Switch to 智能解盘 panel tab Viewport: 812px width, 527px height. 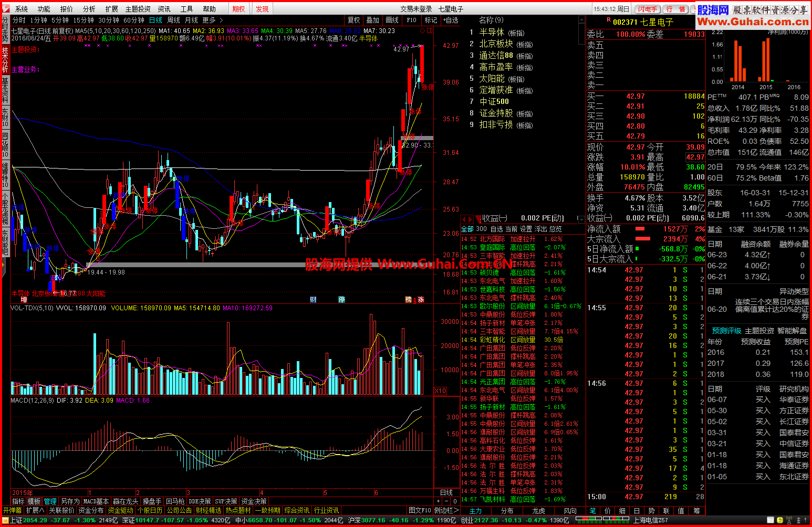(x=792, y=331)
